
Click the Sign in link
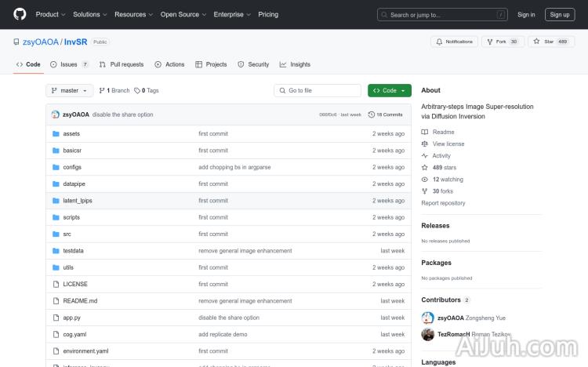526,14
